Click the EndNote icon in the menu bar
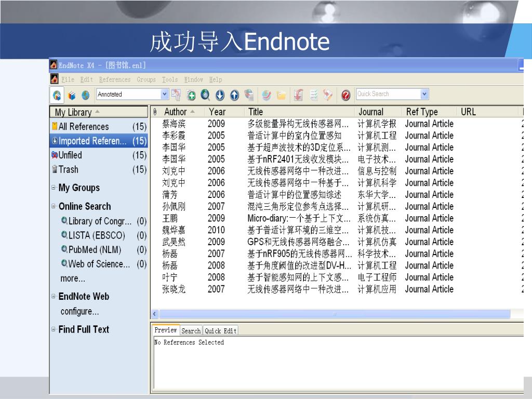Viewport: 532px width, 399px height. coord(54,79)
